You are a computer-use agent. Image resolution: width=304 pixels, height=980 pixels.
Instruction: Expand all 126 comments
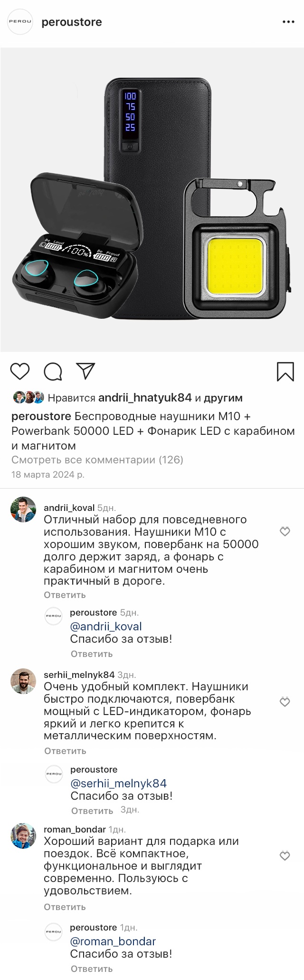(x=97, y=460)
